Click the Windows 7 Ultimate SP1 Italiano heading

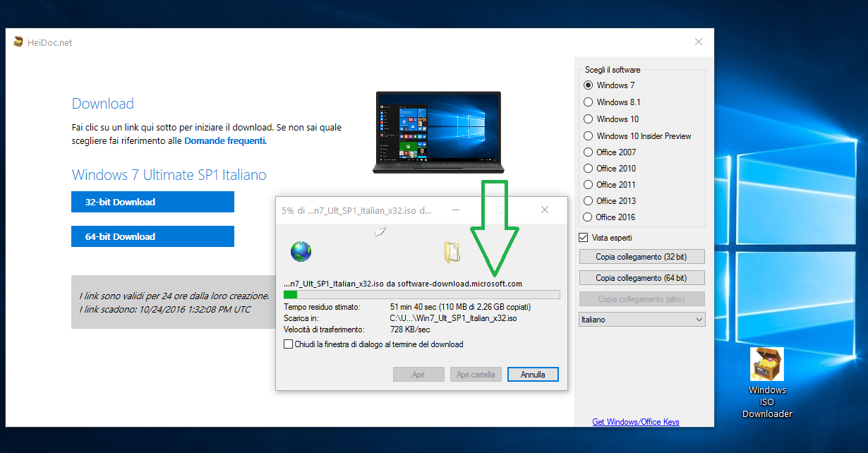(169, 175)
